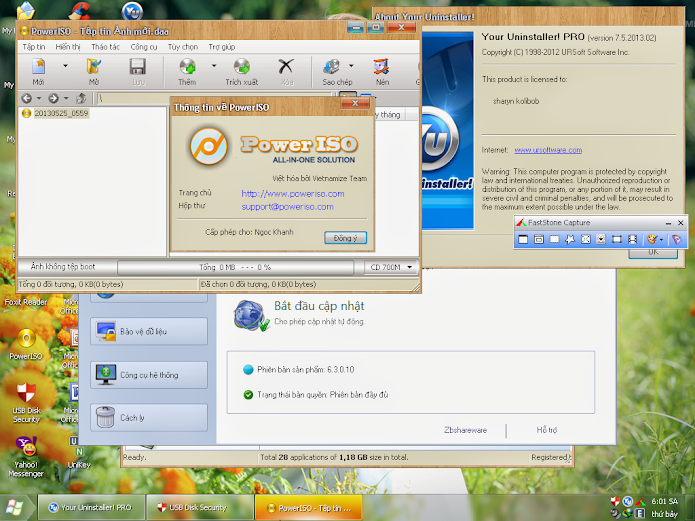Click the Zbshareware link

pyautogui.click(x=465, y=430)
